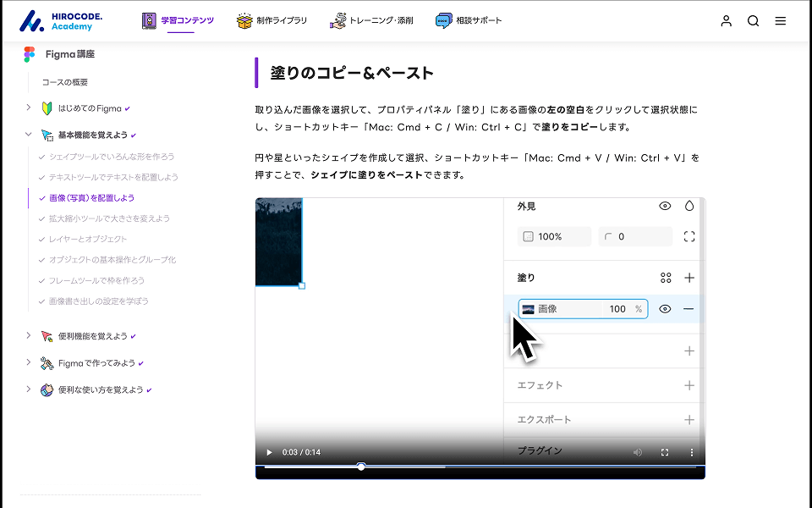Mute the video volume icon

638,452
